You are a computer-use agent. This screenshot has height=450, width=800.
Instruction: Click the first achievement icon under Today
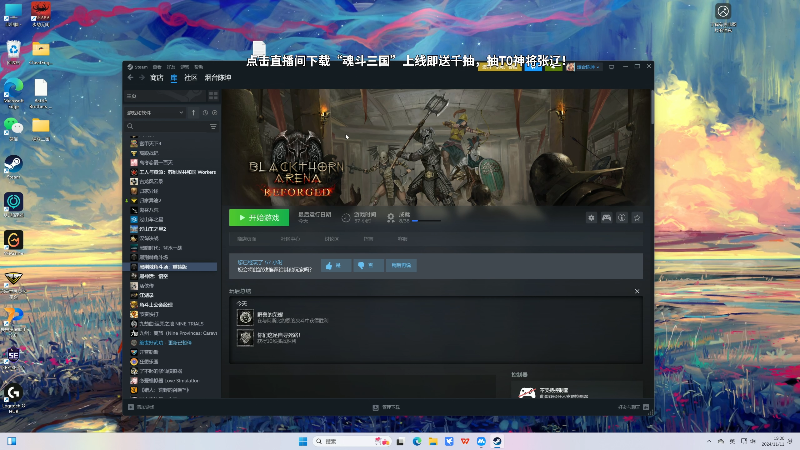tap(245, 317)
